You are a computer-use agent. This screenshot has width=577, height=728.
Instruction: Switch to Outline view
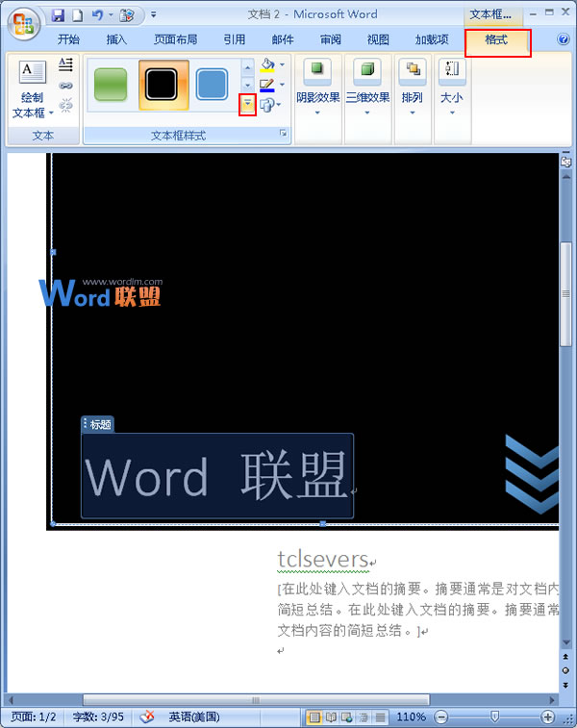(364, 717)
